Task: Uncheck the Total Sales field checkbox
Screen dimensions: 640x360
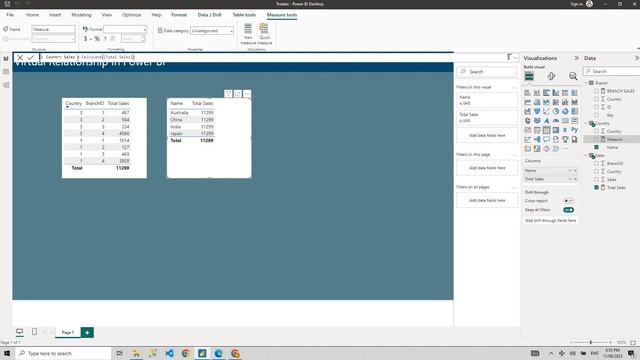Action: click(x=596, y=188)
